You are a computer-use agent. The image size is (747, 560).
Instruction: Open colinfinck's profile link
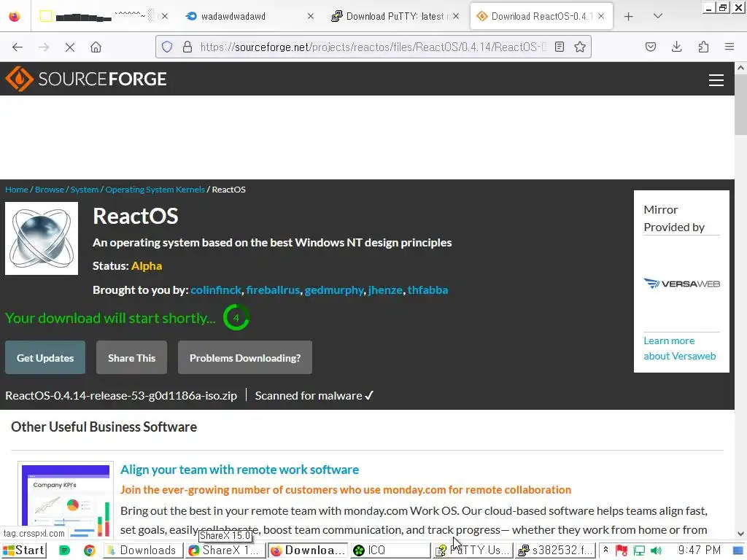[216, 290]
